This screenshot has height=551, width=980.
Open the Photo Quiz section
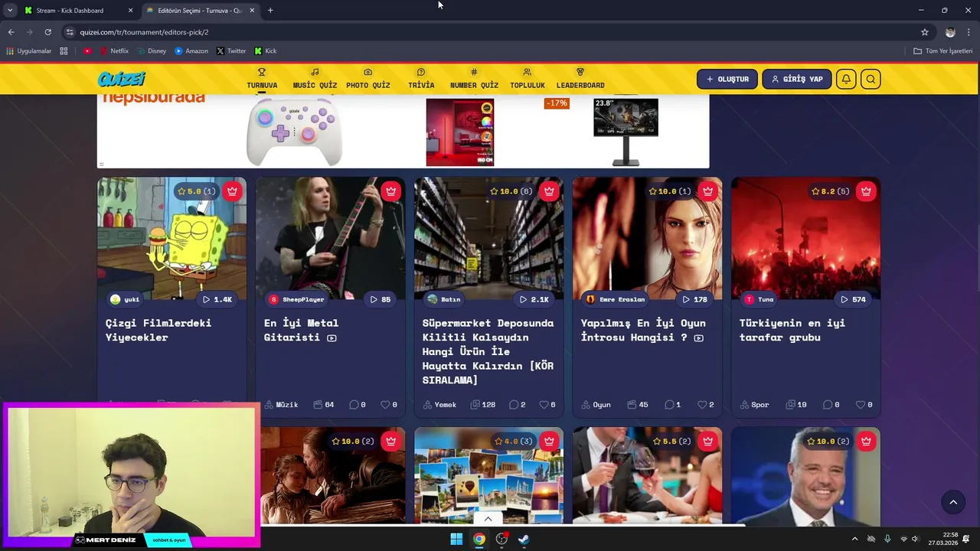(x=367, y=79)
